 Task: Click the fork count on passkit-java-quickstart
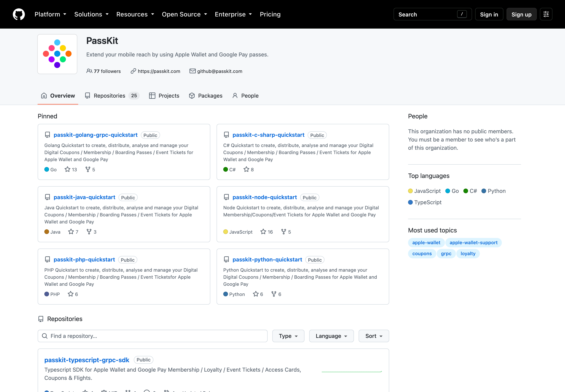click(92, 232)
